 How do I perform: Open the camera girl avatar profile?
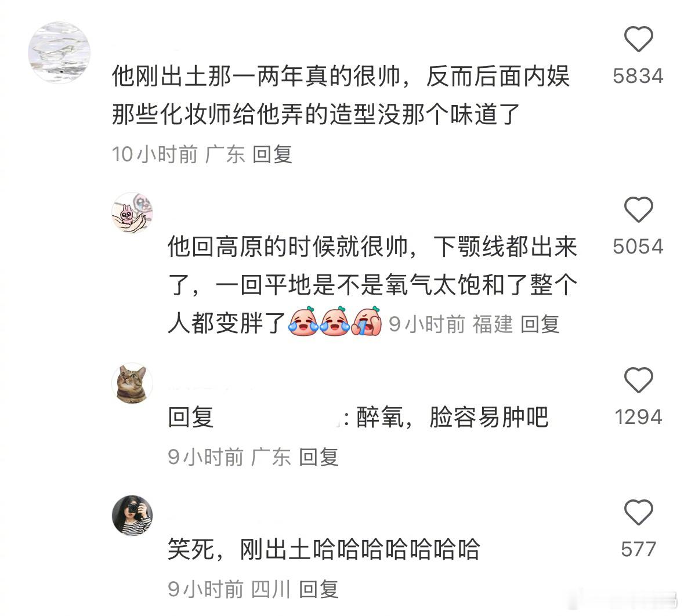(x=132, y=515)
